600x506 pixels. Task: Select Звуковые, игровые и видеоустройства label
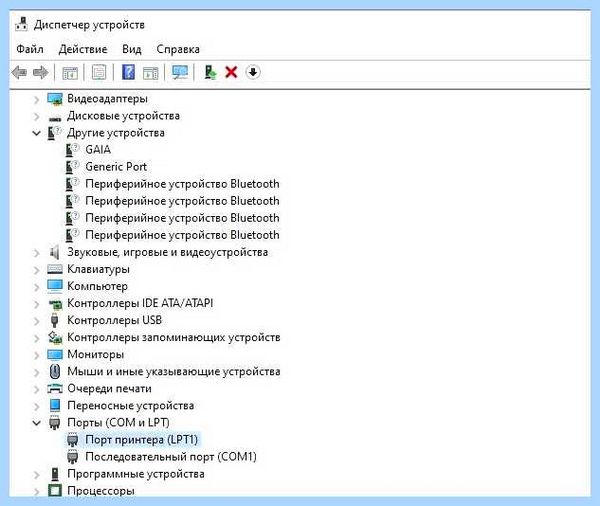tap(168, 252)
